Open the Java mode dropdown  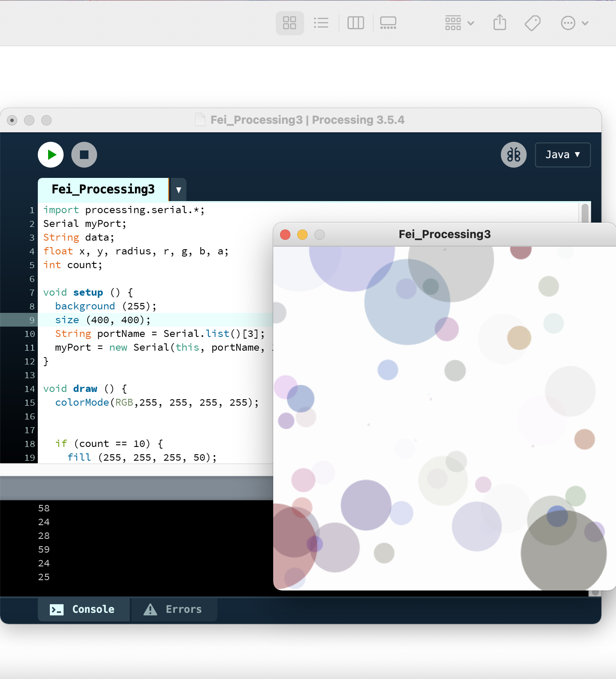coord(562,155)
